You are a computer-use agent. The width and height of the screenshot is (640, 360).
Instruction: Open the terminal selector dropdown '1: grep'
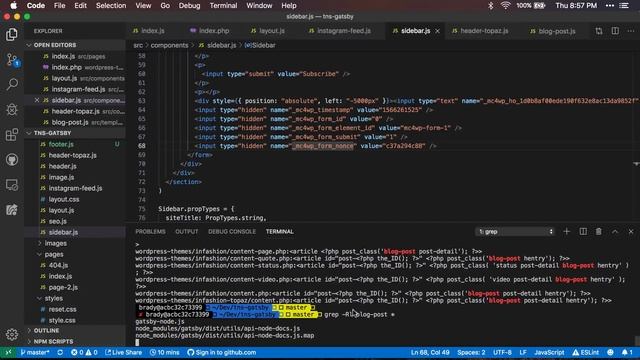515,231
